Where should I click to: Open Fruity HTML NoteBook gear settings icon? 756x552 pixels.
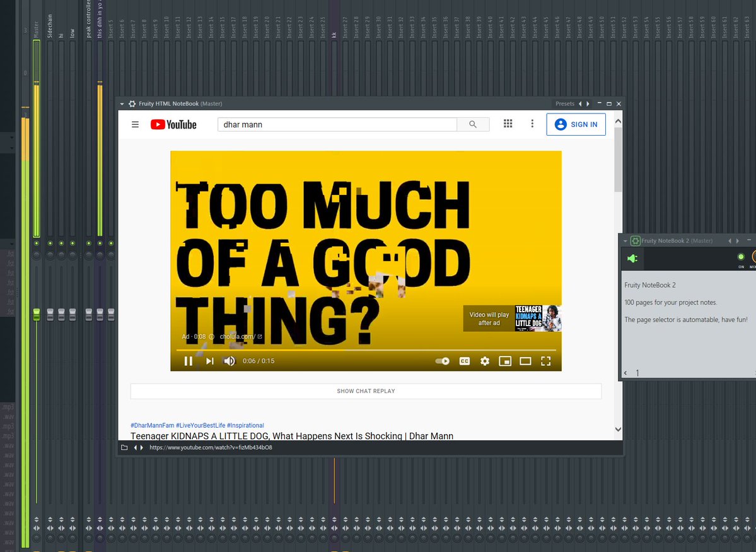[132, 103]
